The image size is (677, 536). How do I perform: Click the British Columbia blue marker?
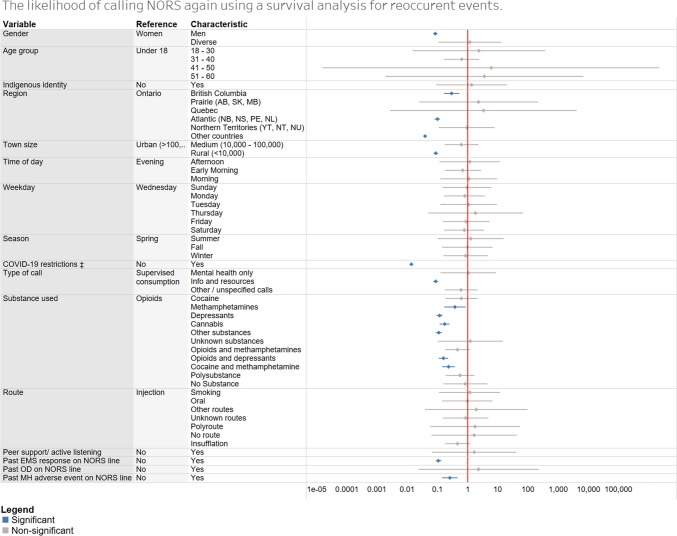click(452, 93)
